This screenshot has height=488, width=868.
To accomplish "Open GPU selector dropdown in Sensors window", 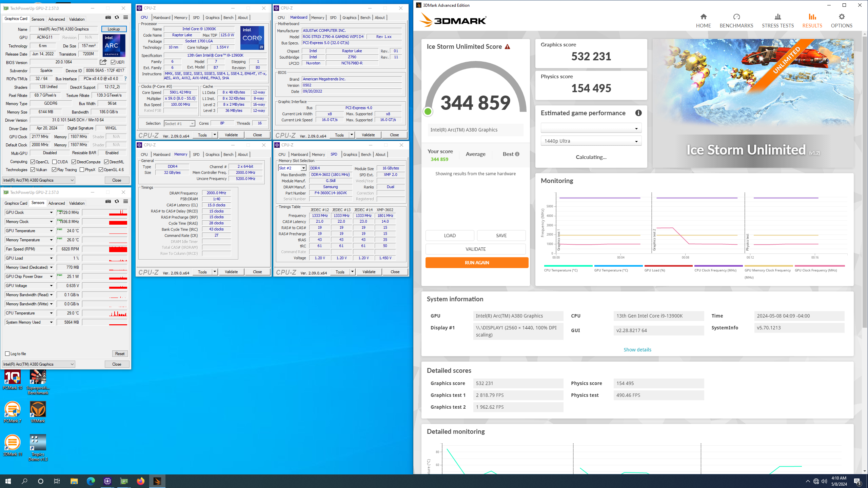I will click(38, 364).
